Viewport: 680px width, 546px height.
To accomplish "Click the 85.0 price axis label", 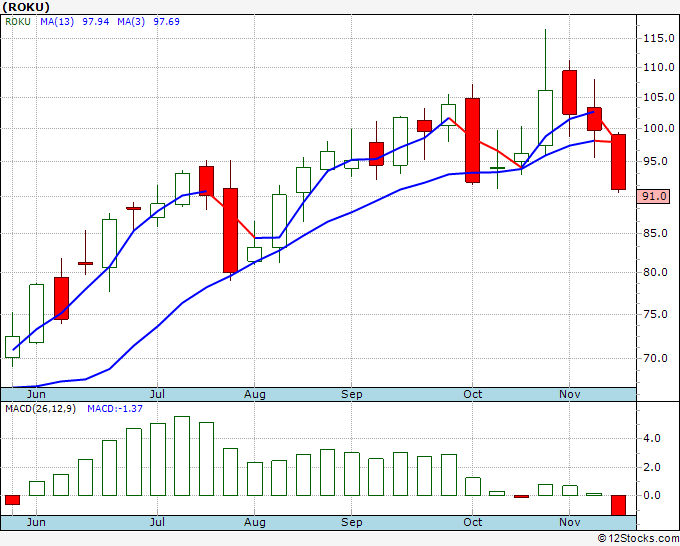I will pyautogui.click(x=655, y=233).
